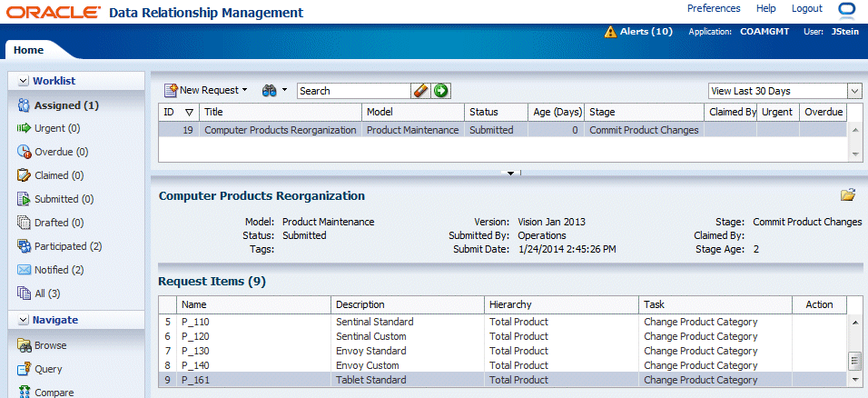Viewport: 868px width, 398px height.
Task: Open the Preferences link
Action: (x=714, y=8)
